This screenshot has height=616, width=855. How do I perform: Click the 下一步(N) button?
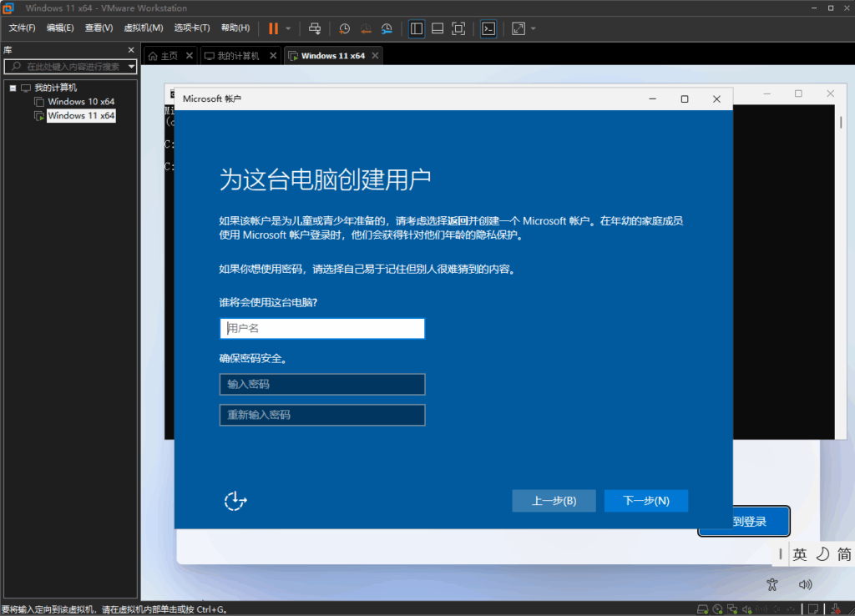[646, 501]
